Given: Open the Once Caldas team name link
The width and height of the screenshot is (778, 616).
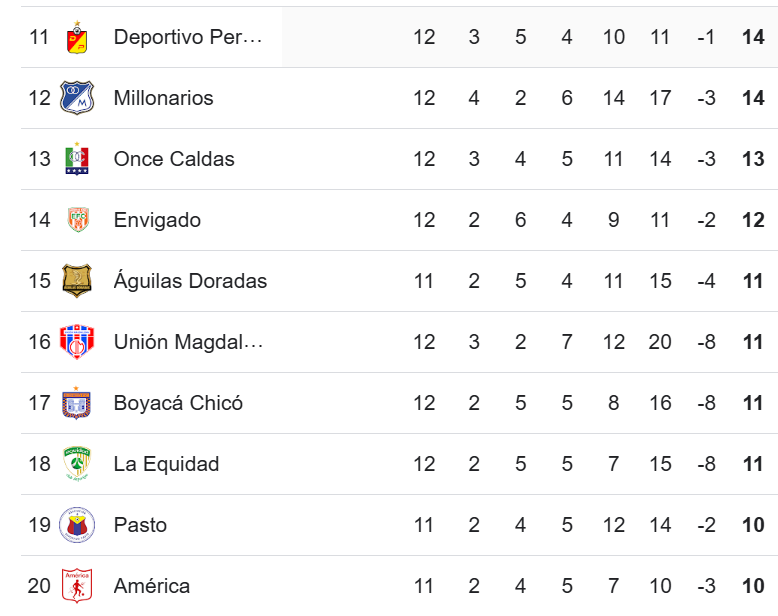Looking at the screenshot, I should [174, 159].
